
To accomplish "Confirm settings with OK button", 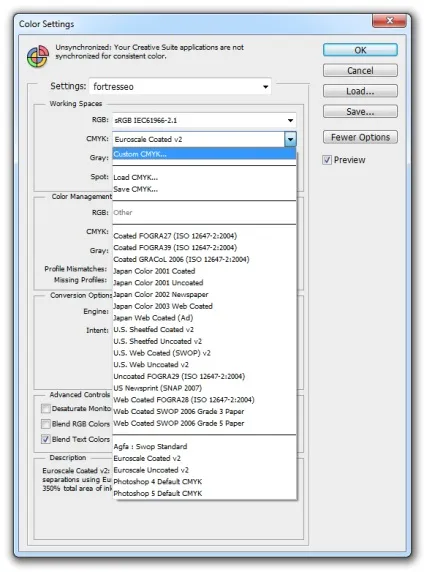I will (360, 50).
